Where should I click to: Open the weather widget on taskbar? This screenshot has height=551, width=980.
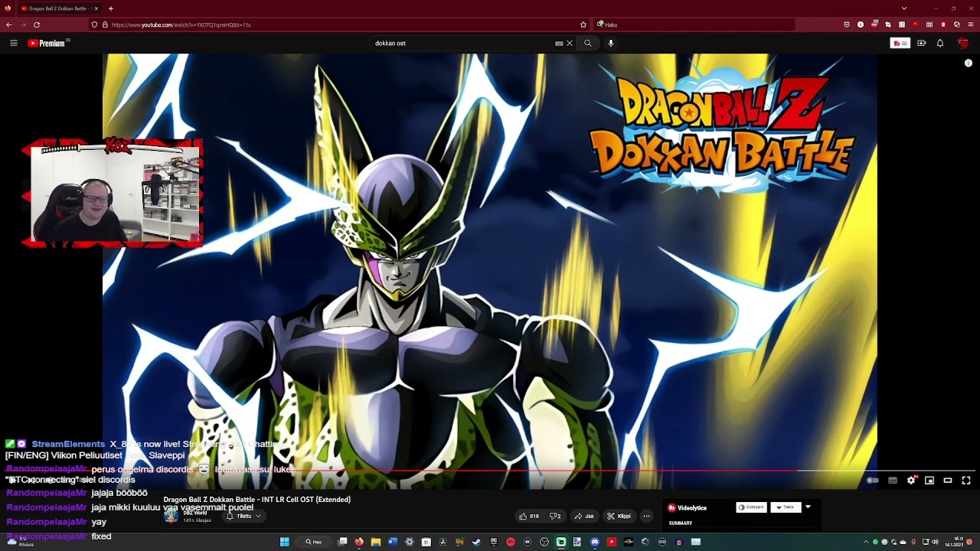point(21,542)
